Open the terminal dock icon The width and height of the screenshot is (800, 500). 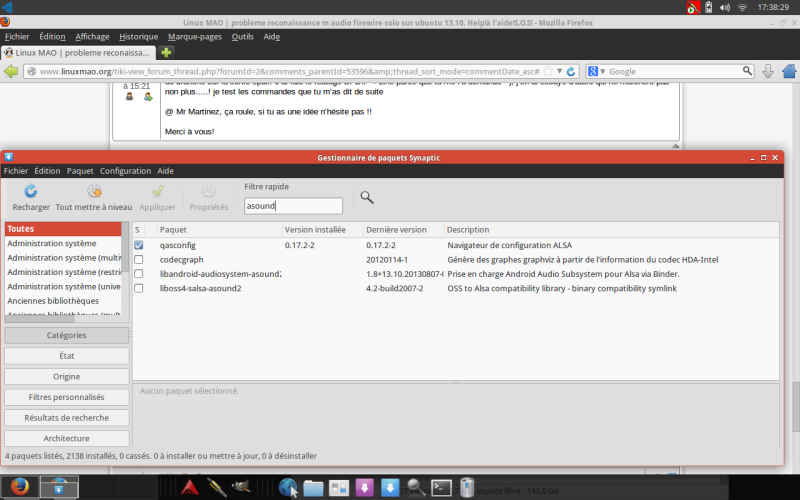click(441, 488)
